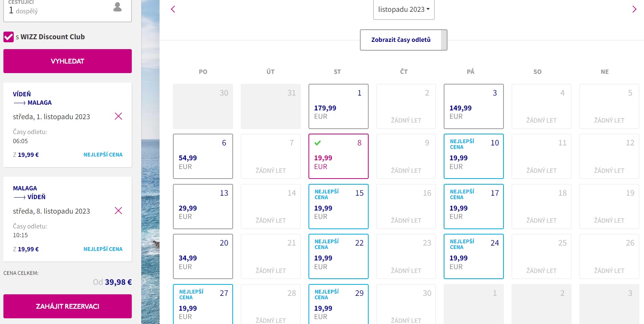Screen dimensions: 644x324
Task: Remove the Malaga to Vídeň flight
Action: coord(118,211)
